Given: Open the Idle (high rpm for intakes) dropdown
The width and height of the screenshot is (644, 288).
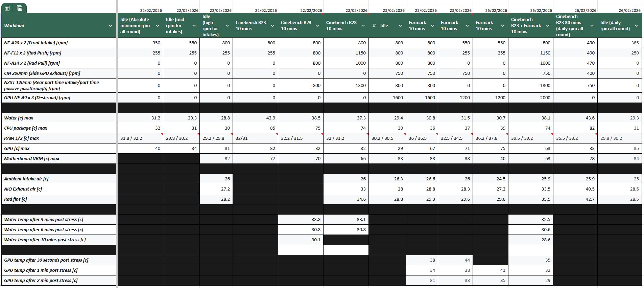Looking at the screenshot, I should [227, 26].
